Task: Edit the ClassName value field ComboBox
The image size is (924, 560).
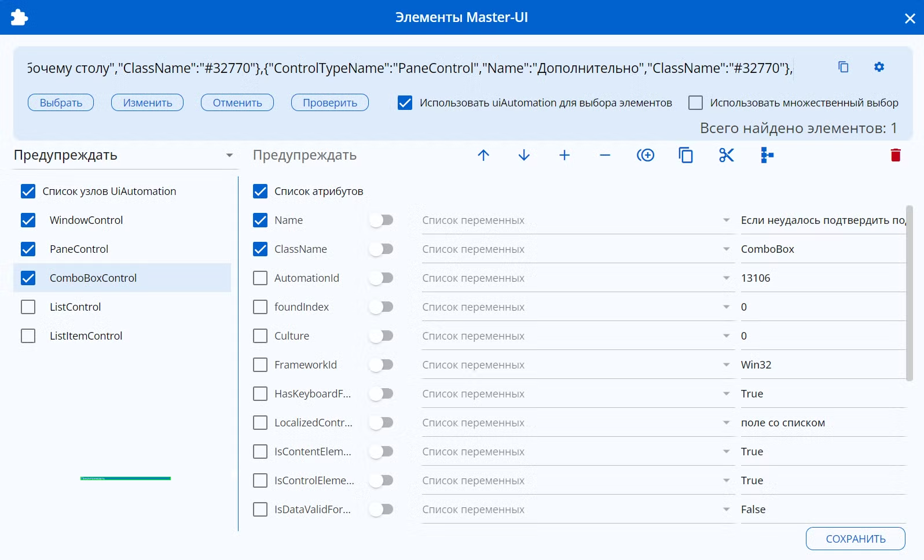Action: tap(823, 249)
